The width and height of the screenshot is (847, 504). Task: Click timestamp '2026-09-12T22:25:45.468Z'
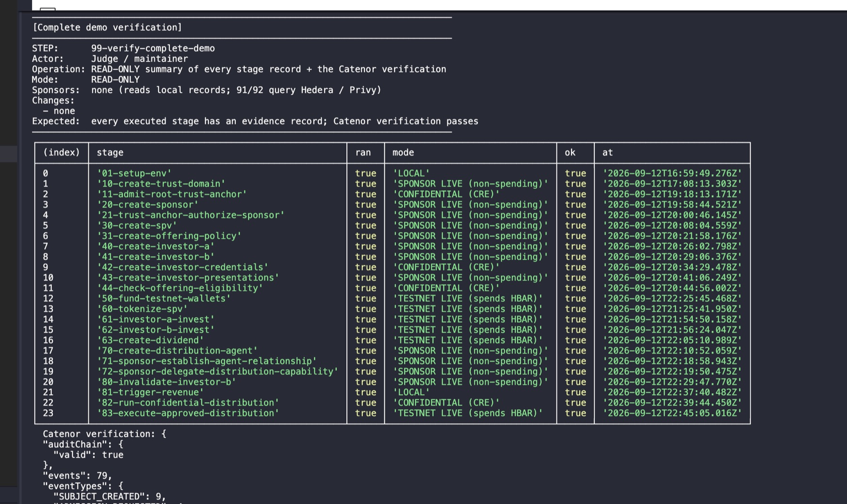[672, 298]
